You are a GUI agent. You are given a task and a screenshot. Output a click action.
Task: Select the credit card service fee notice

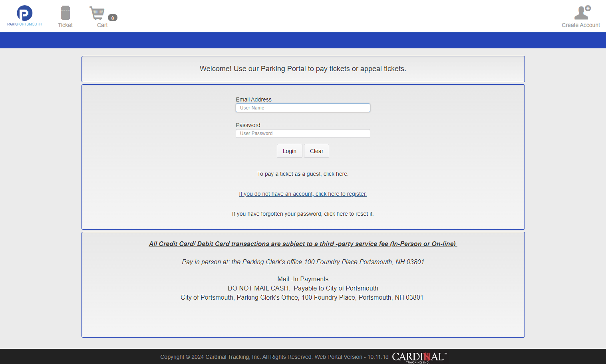click(x=303, y=244)
